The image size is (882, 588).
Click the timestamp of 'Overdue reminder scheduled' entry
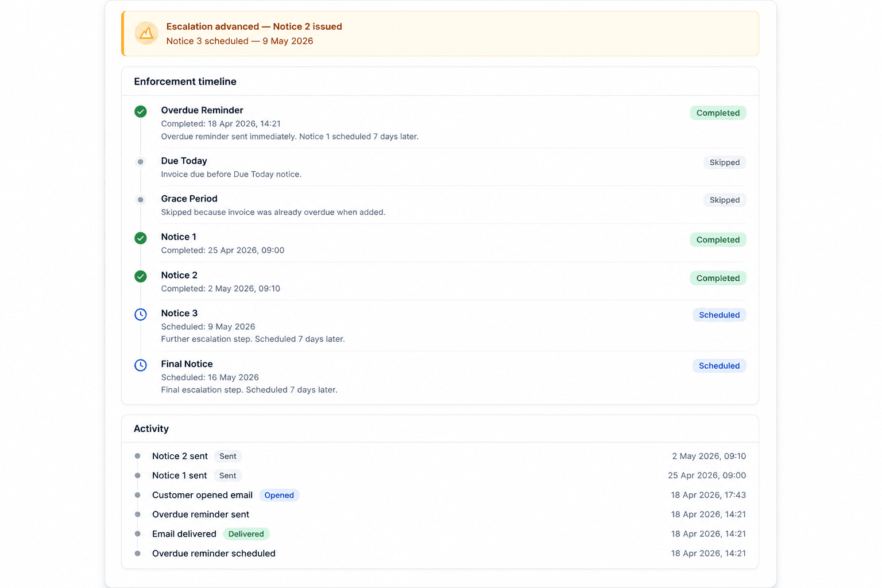coord(708,554)
